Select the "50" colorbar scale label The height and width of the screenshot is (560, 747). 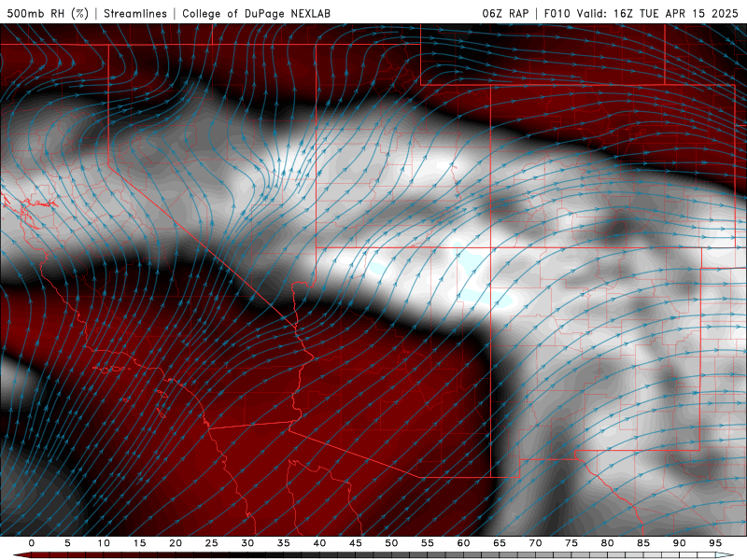click(x=391, y=543)
